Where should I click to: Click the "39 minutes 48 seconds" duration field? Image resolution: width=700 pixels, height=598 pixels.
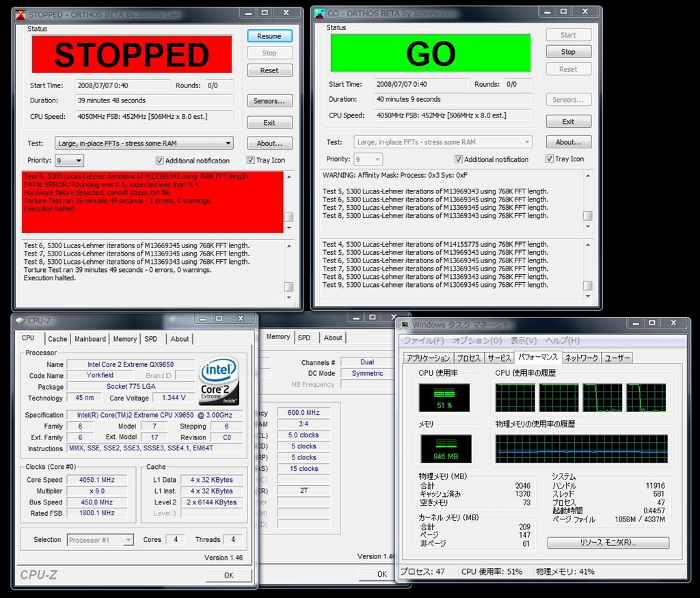click(154, 100)
